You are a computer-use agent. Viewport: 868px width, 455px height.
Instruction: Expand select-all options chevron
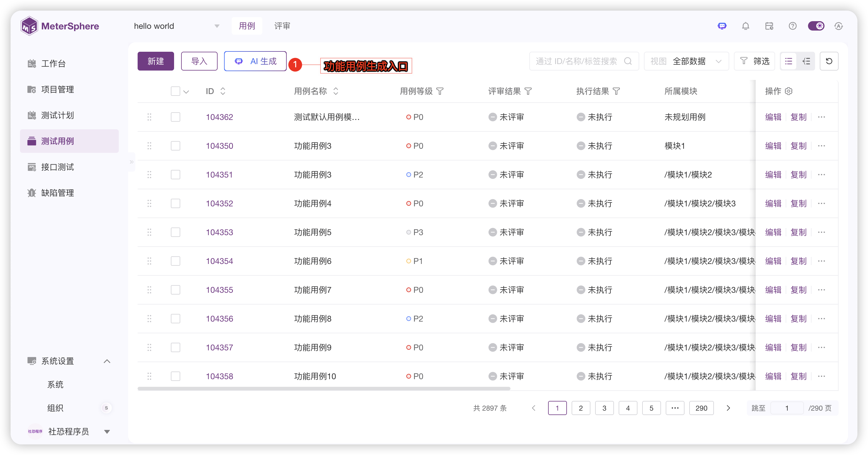186,92
